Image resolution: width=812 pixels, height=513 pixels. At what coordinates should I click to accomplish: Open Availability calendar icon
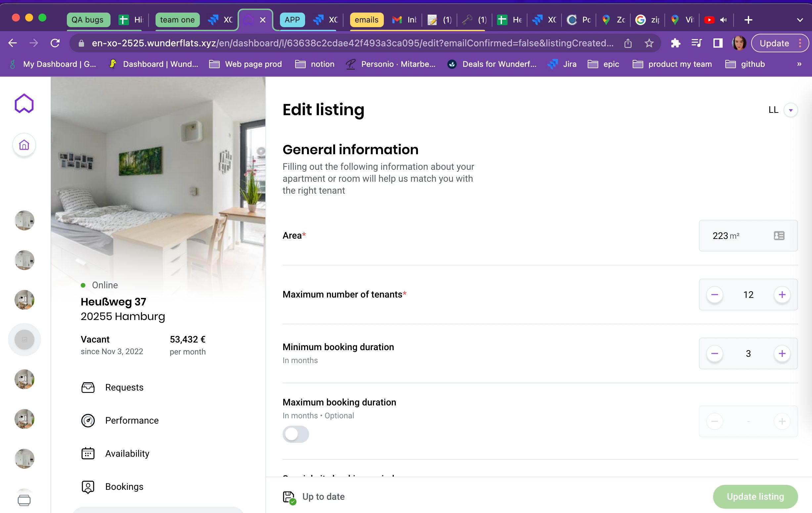pos(88,453)
